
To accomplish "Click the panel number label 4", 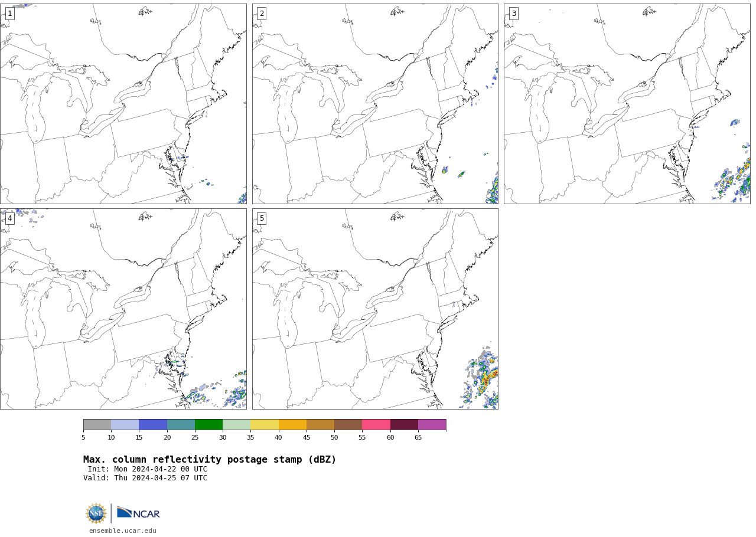I will (x=9, y=218).
